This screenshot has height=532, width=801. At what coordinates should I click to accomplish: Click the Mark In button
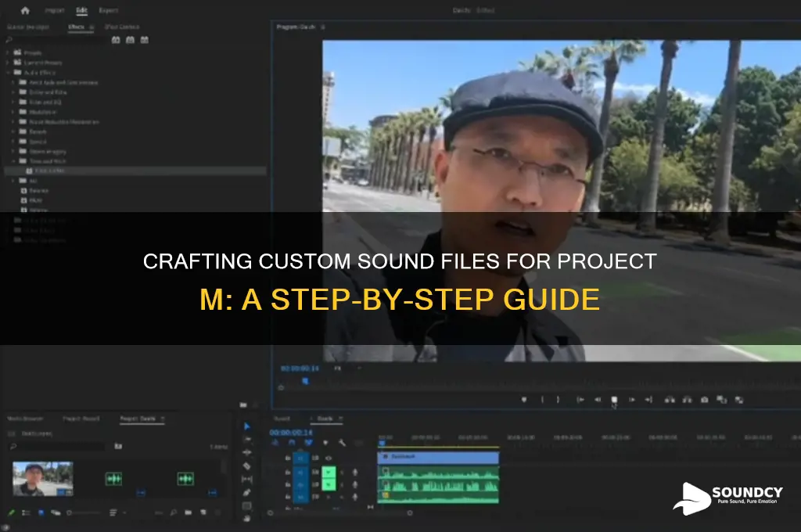pyautogui.click(x=542, y=400)
